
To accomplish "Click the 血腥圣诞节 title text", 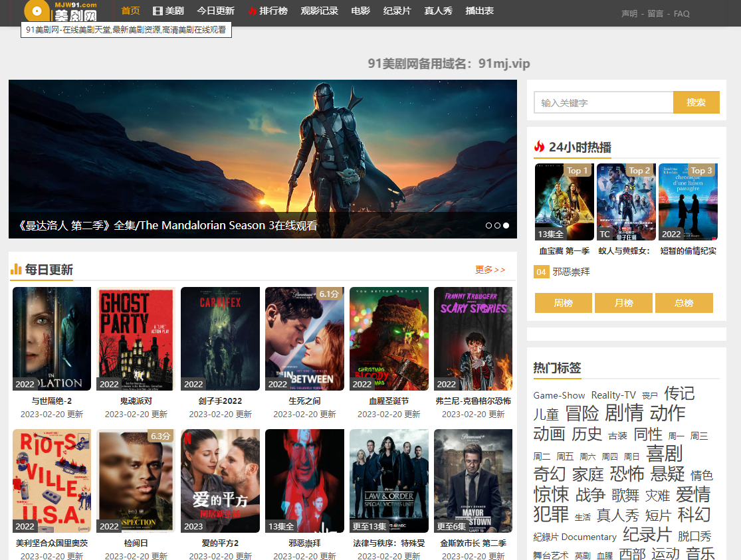I will pos(389,401).
